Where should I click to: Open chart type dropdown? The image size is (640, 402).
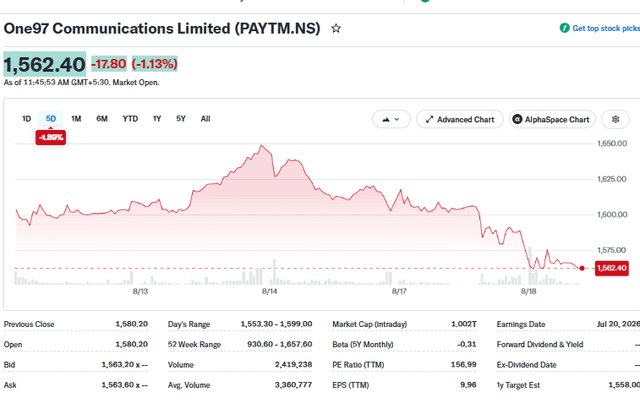pyautogui.click(x=391, y=119)
